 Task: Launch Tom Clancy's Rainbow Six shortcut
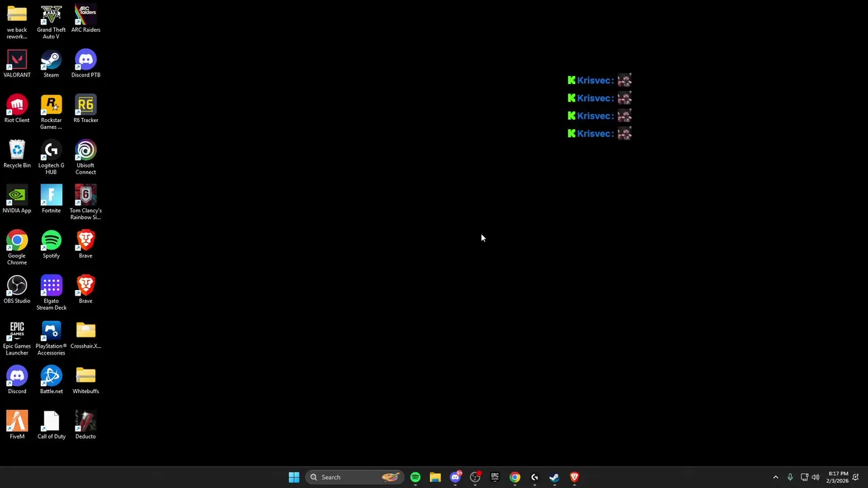(85, 203)
